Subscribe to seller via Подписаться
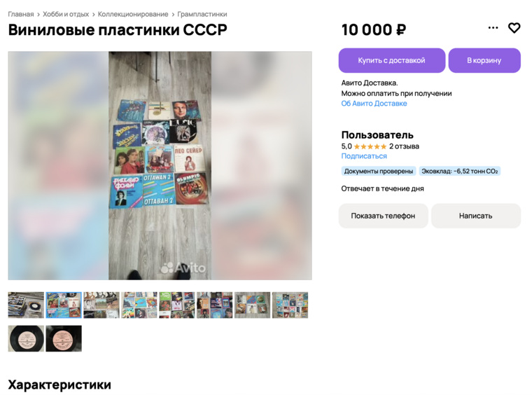The height and width of the screenshot is (395, 532). pos(364,156)
